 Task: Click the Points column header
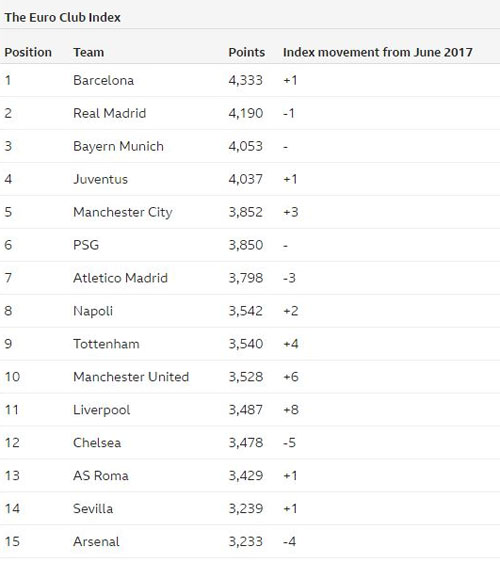coord(247,52)
